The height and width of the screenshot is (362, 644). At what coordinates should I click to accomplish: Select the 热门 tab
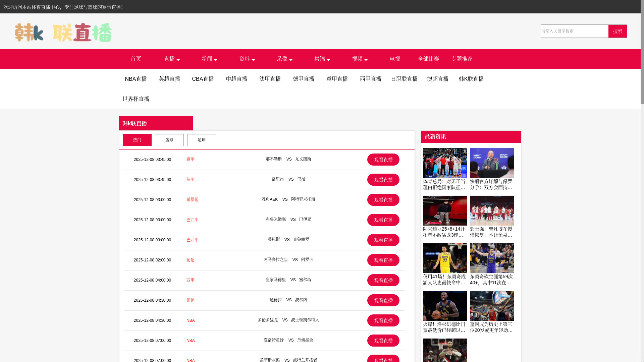click(x=137, y=140)
